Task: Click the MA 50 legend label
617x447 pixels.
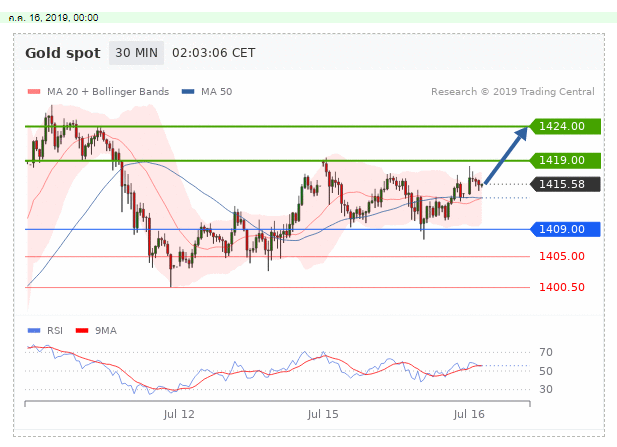Action: point(216,92)
